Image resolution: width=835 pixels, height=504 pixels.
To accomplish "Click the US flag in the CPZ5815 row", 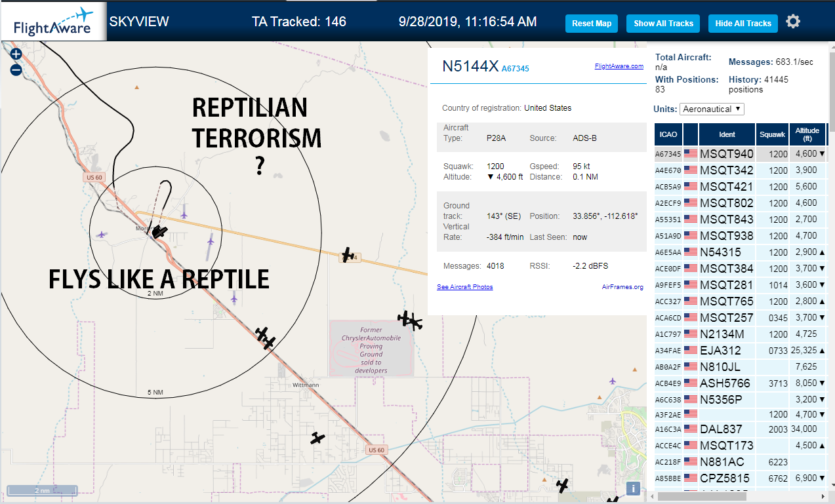I will click(691, 478).
